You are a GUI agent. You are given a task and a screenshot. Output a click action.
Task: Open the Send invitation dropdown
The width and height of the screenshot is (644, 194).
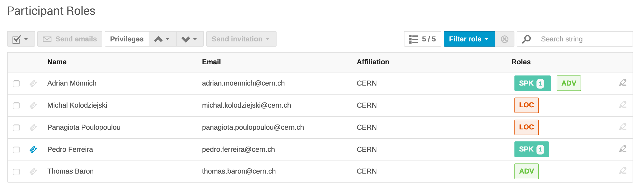coord(241,39)
